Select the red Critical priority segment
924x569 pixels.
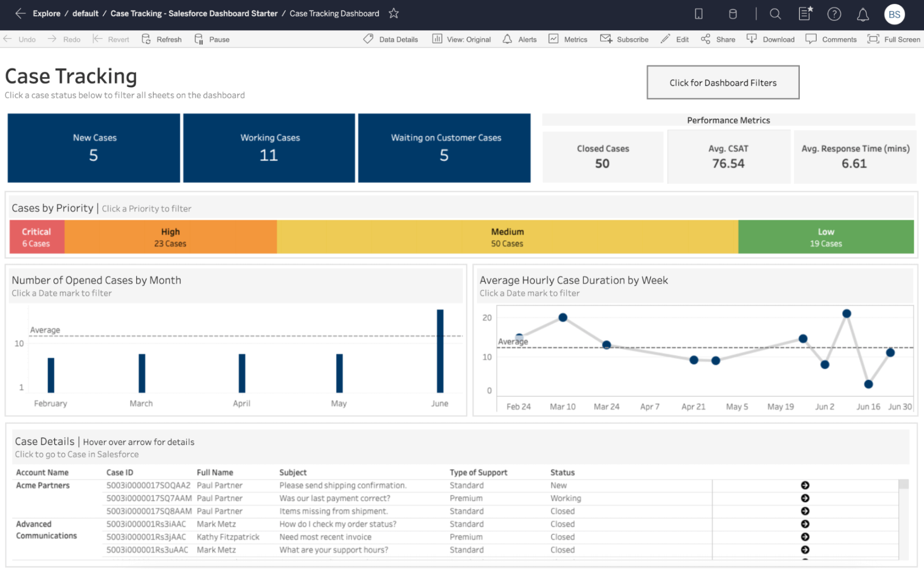click(x=37, y=237)
